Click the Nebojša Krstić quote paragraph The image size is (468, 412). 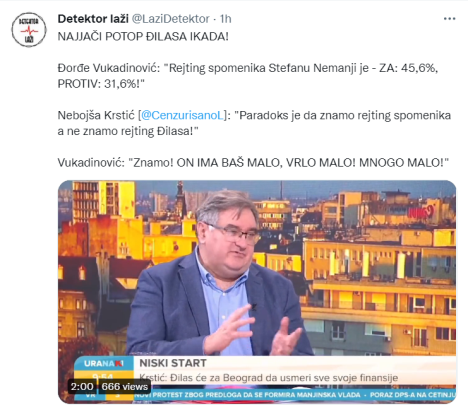tap(254, 123)
